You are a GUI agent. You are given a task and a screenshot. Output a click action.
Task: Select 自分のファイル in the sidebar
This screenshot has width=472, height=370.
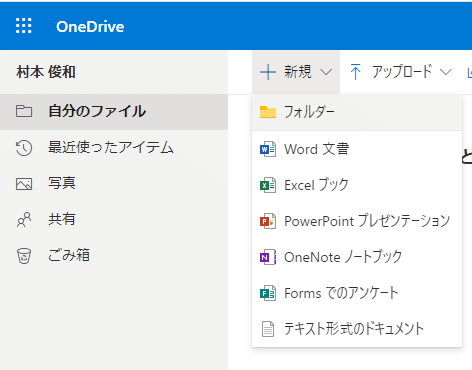coord(114,112)
